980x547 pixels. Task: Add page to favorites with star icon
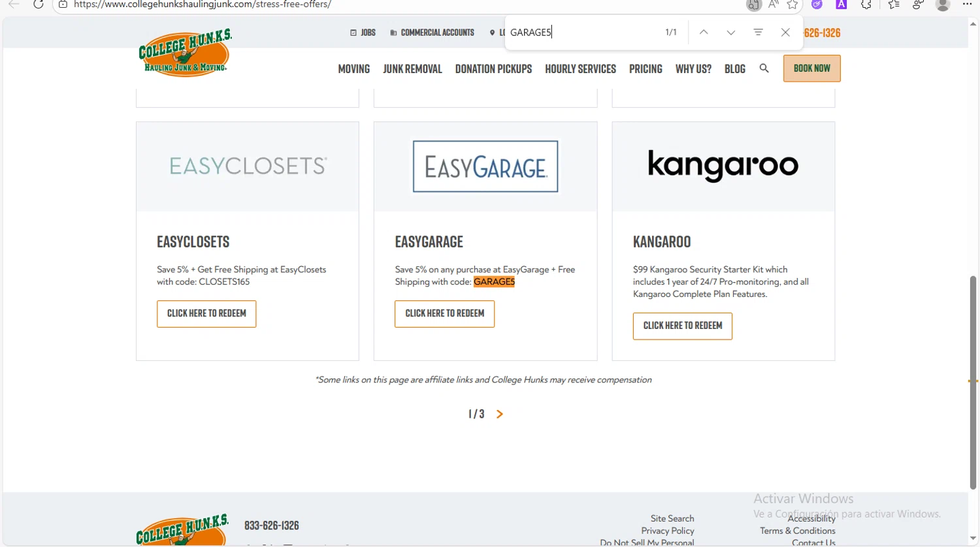[x=792, y=5]
